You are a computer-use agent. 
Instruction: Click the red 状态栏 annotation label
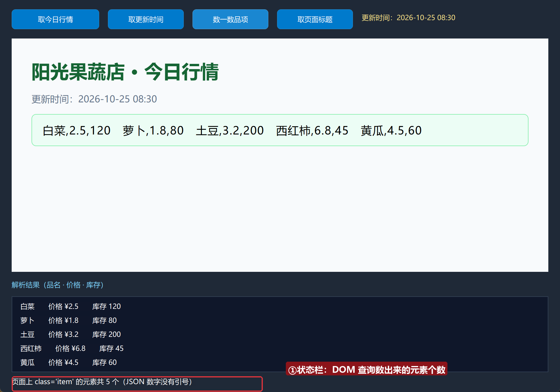[367, 369]
